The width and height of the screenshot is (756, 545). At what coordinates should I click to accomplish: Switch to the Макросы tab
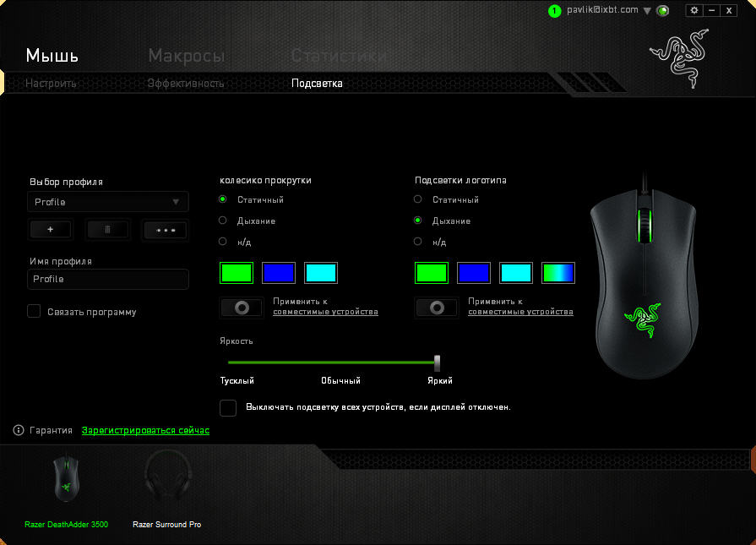coord(187,57)
